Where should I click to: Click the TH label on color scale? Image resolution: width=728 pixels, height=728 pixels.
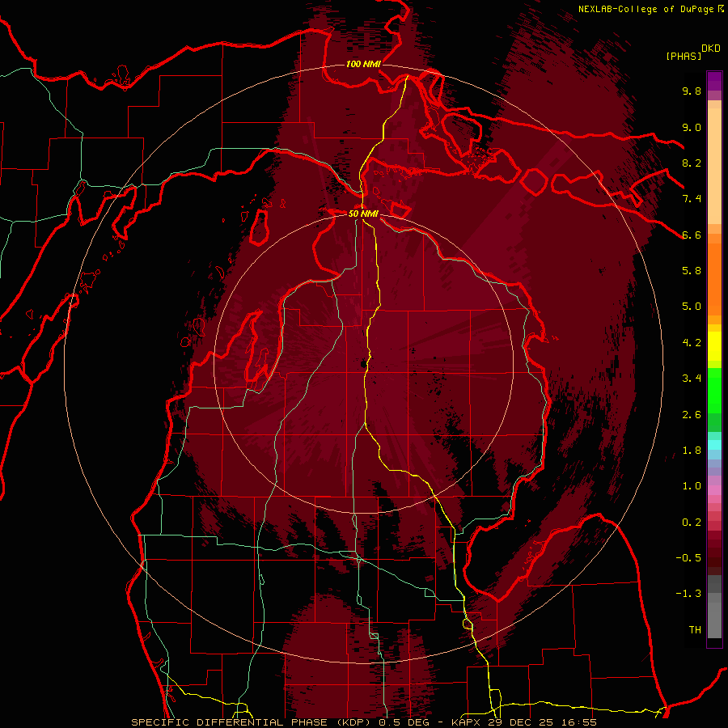pos(695,630)
